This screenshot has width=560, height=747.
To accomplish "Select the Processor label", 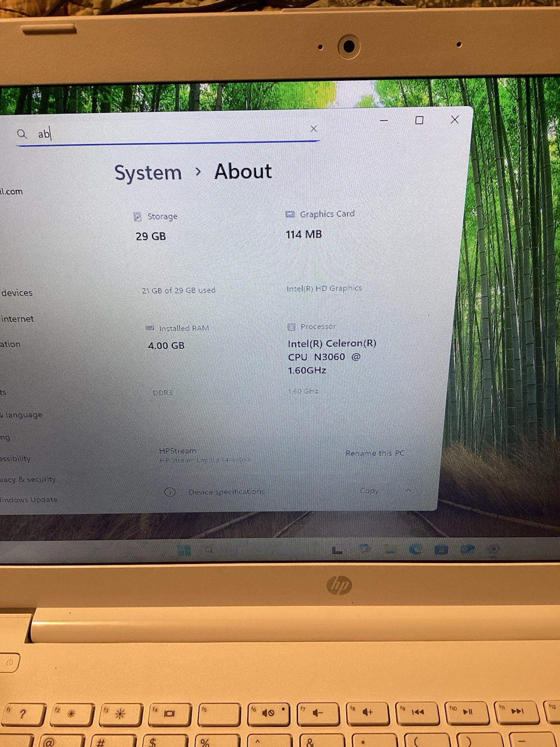I will point(318,326).
